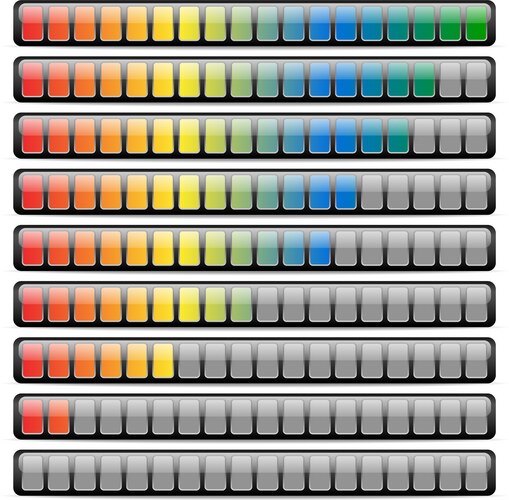Pick the first gray segment in the second bar

click(x=451, y=80)
